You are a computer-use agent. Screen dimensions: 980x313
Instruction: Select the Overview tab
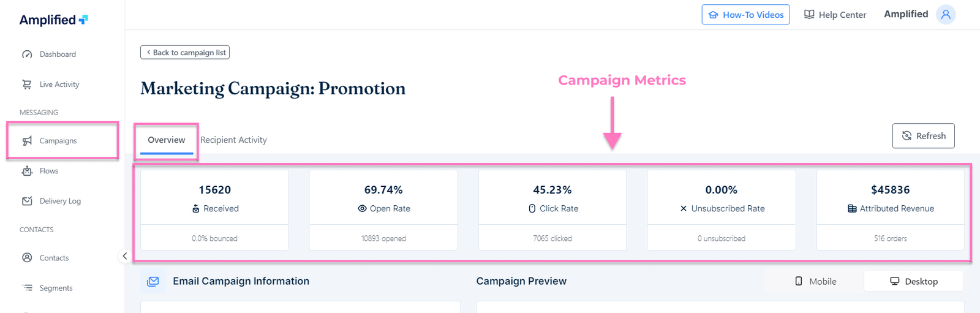click(166, 140)
